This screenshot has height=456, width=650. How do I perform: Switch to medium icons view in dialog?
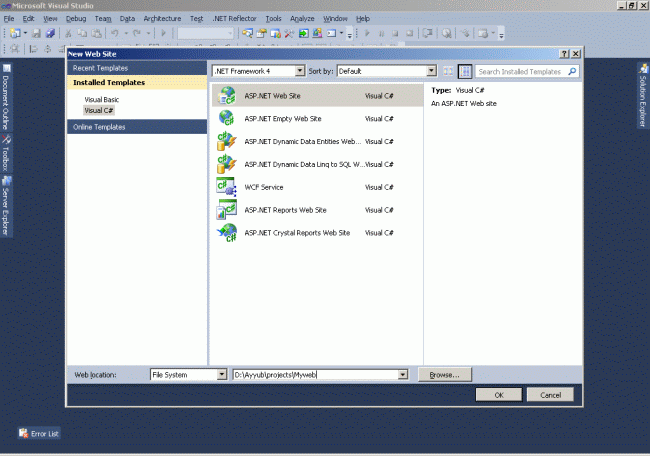click(x=465, y=71)
